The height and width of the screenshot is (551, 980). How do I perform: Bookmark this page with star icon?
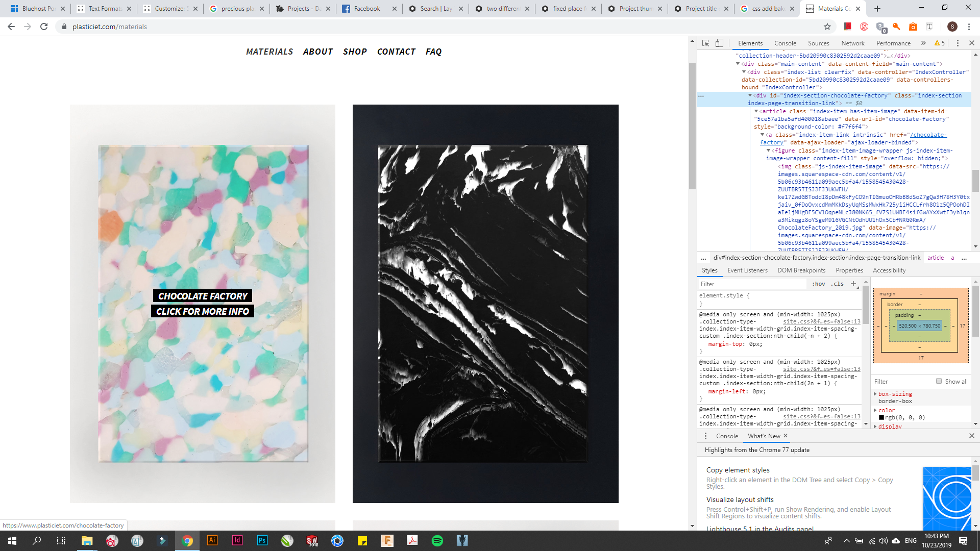pyautogui.click(x=827, y=27)
